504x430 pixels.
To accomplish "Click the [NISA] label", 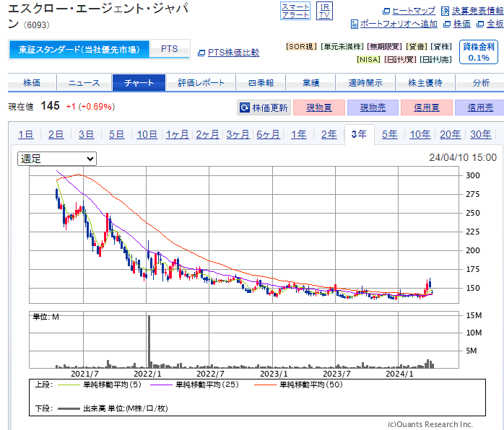I will pos(368,59).
